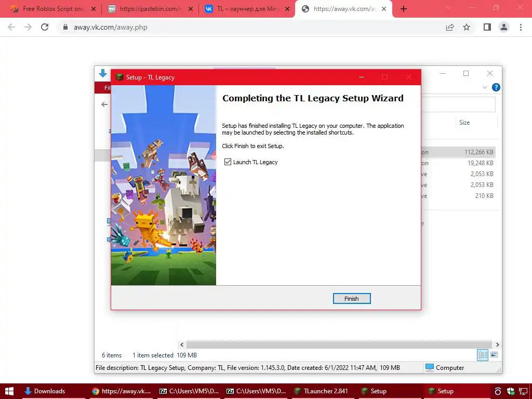Click the scroll left arrow in Explorer
Image resolution: width=532 pixels, height=399 pixels.
coord(182,345)
